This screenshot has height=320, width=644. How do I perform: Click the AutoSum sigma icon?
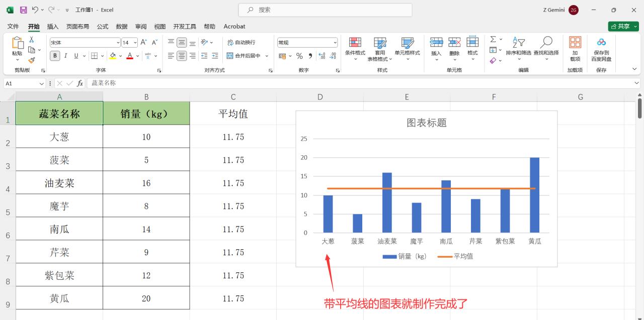pos(493,39)
